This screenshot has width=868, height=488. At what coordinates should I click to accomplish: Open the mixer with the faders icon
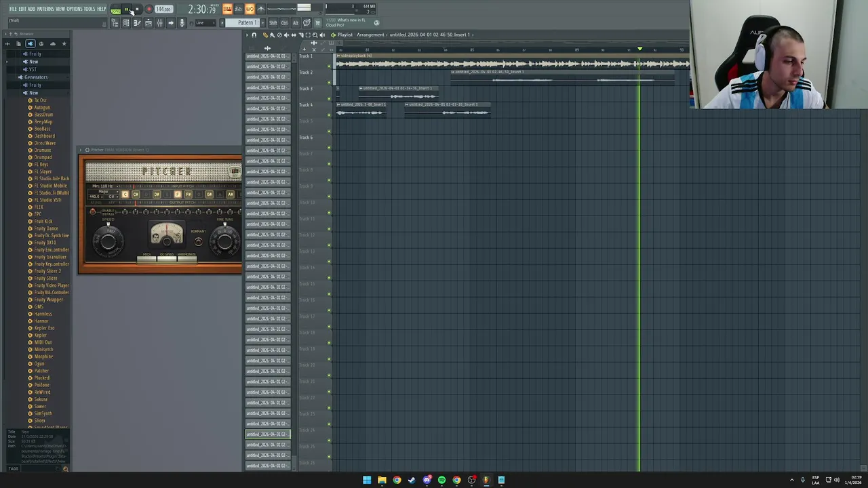click(x=159, y=22)
